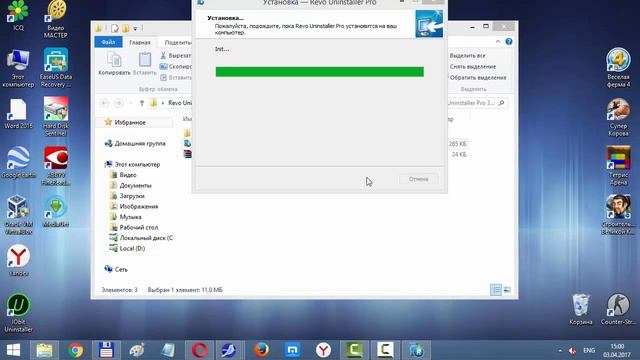This screenshot has height=360, width=640.
Task: Select the Этот компьютер desktop icon
Action: point(18,69)
